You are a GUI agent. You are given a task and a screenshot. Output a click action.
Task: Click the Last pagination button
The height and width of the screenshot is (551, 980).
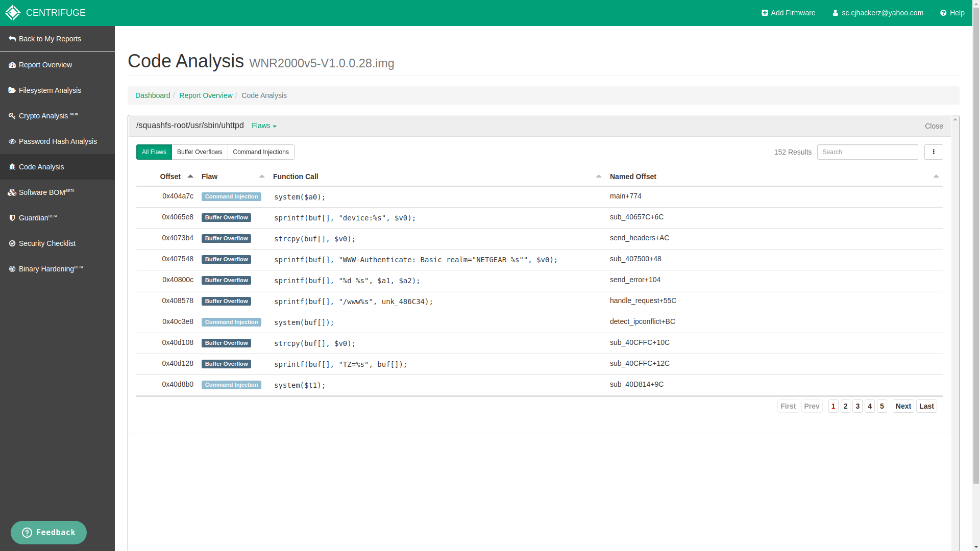coord(926,406)
